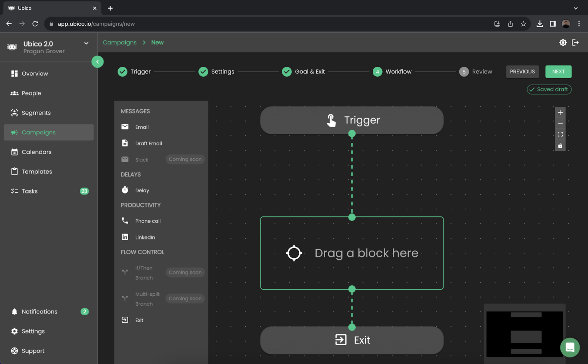Click the logout icon in header
The height and width of the screenshot is (364, 588).
point(575,43)
